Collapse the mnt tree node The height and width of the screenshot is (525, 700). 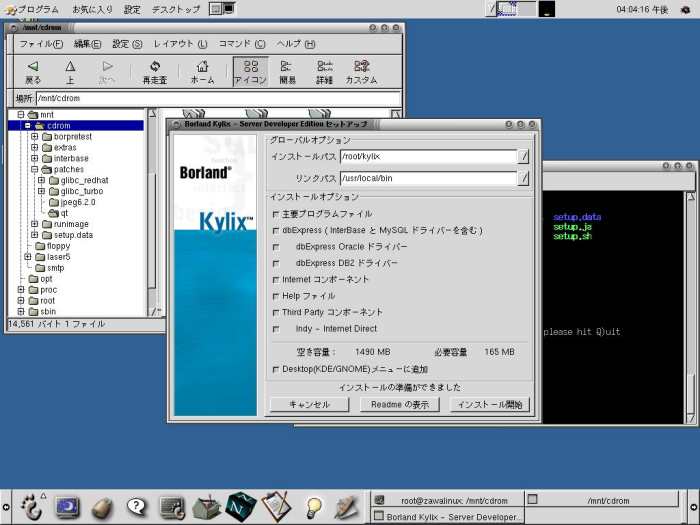click(x=21, y=115)
